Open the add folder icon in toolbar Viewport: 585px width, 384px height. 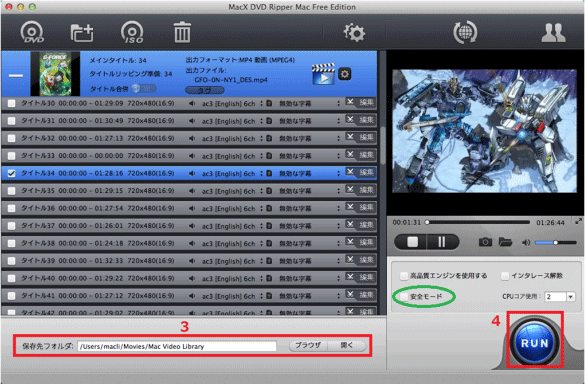point(82,32)
